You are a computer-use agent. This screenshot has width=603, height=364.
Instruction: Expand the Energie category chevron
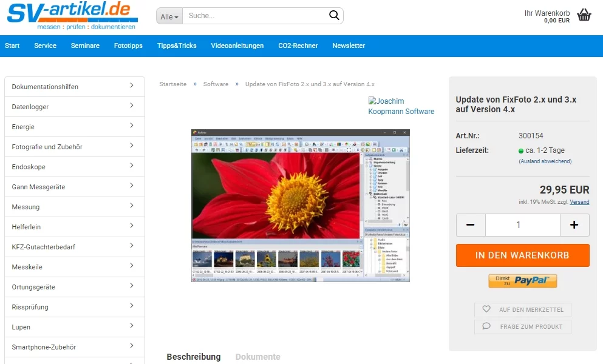[132, 126]
